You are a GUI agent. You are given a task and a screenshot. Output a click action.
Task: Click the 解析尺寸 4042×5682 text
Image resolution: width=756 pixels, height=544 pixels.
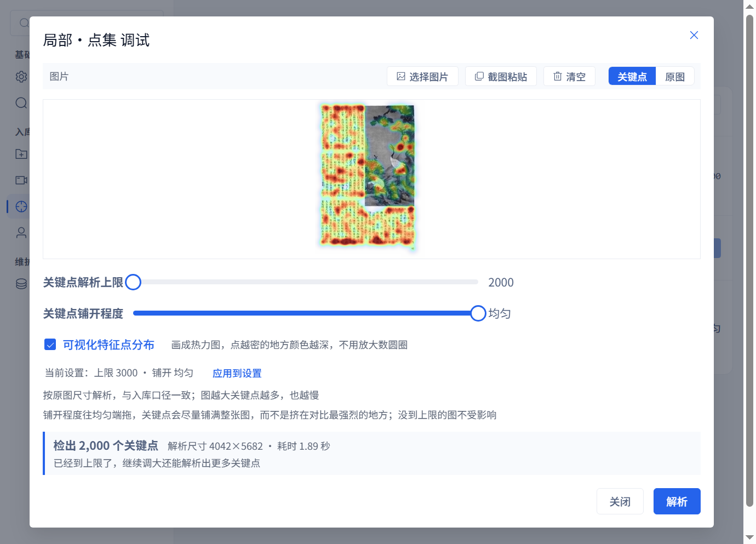point(215,446)
